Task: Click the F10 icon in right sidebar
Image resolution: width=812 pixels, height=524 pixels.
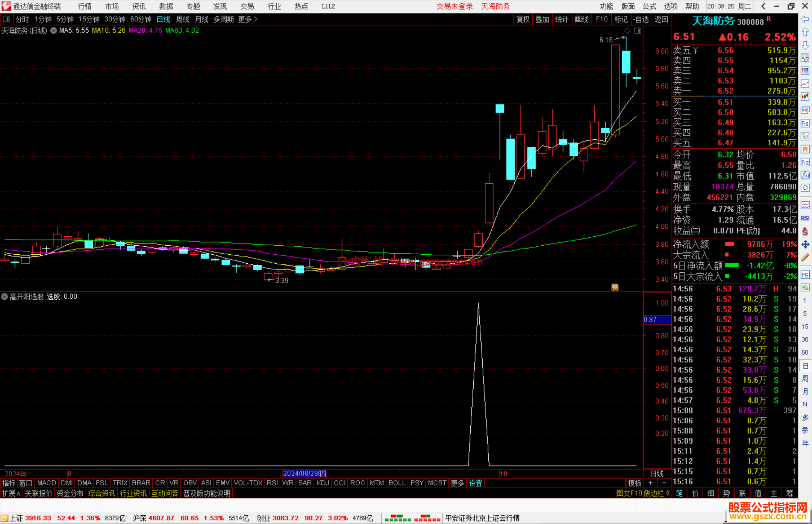Action: [x=805, y=123]
